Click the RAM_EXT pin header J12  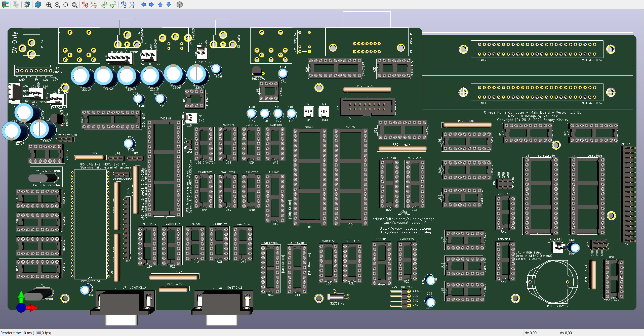[x=628, y=194]
